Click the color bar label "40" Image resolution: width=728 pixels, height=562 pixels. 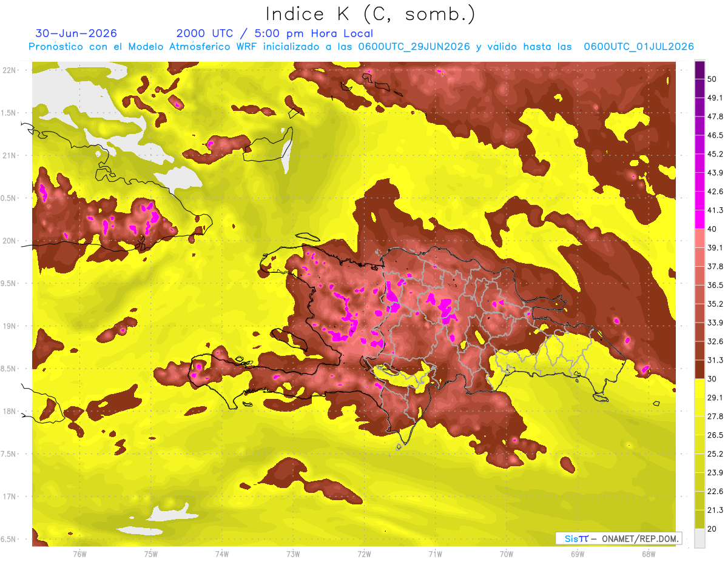tap(712, 229)
